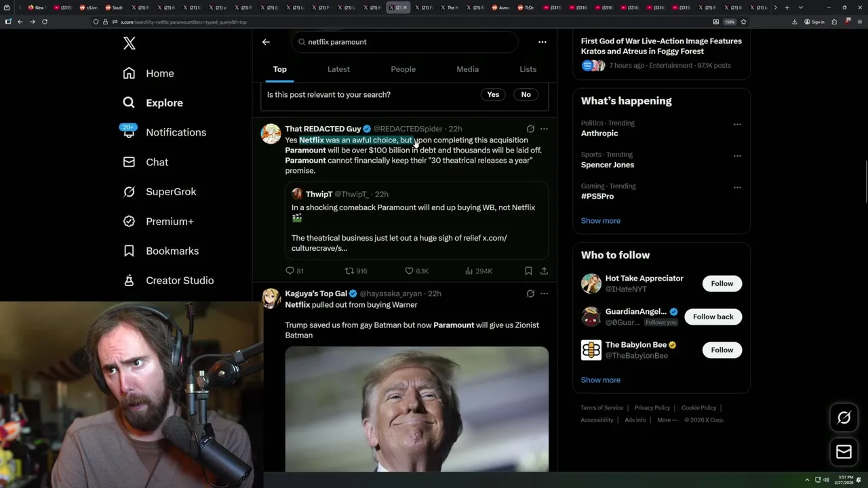Go back in browser history
Screen dimensions: 868x488
click(x=20, y=22)
